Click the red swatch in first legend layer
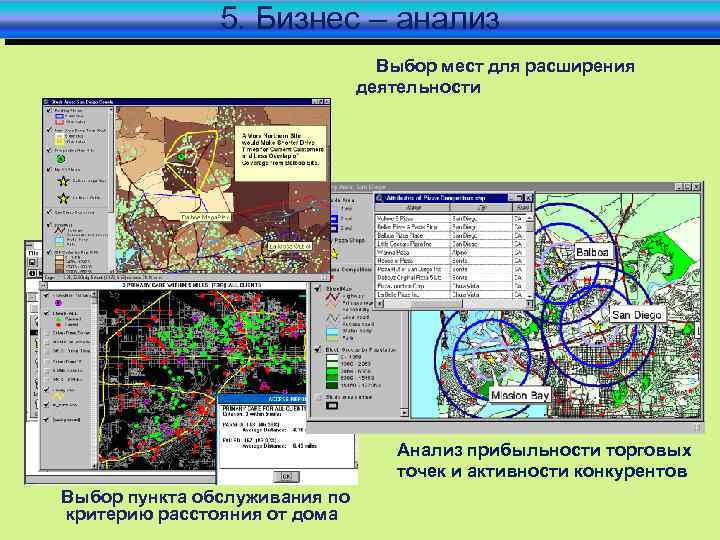720x540 pixels. (60, 122)
